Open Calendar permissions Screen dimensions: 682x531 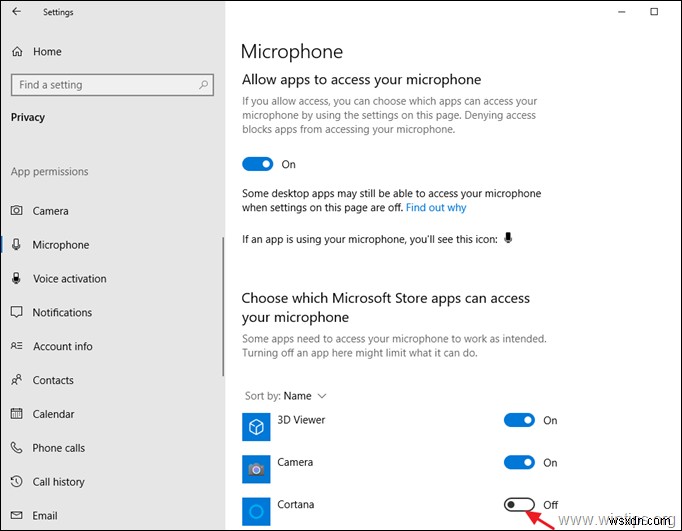pos(53,414)
